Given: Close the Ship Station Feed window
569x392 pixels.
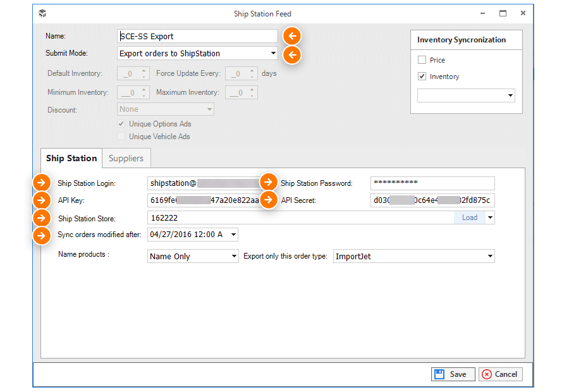Looking at the screenshot, I should [523, 13].
